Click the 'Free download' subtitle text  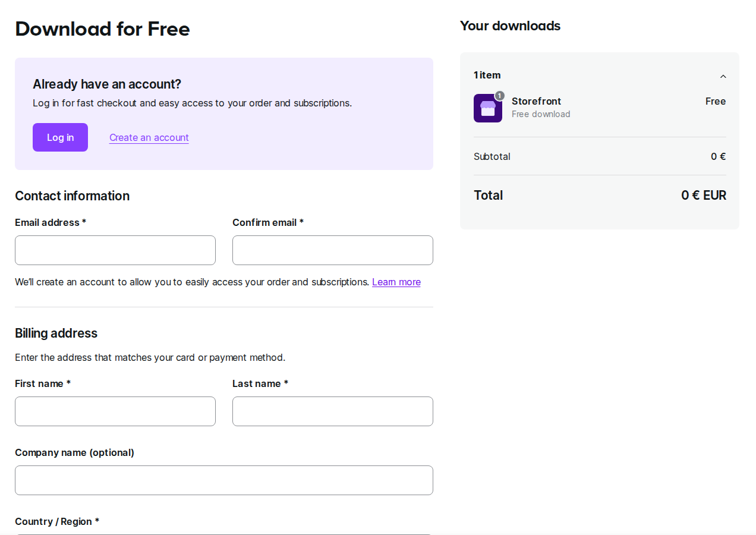[541, 114]
